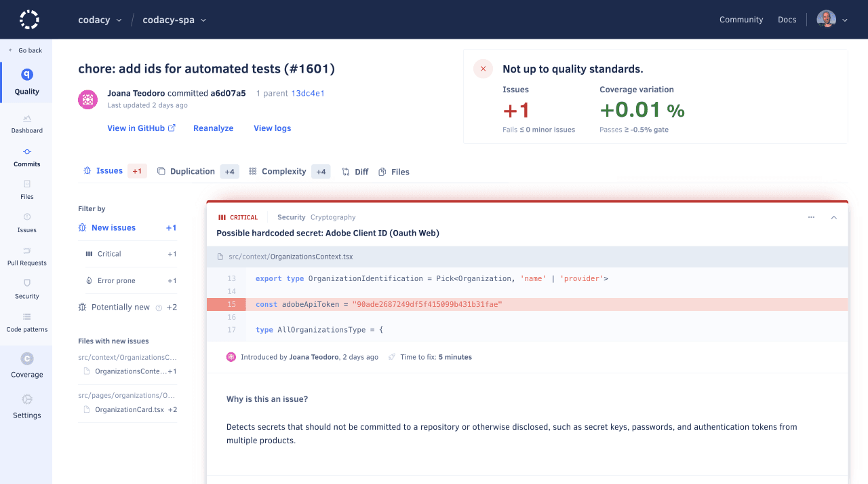Click the Codacy logo in the top bar
Image resolution: width=868 pixels, height=484 pixels.
(x=28, y=19)
